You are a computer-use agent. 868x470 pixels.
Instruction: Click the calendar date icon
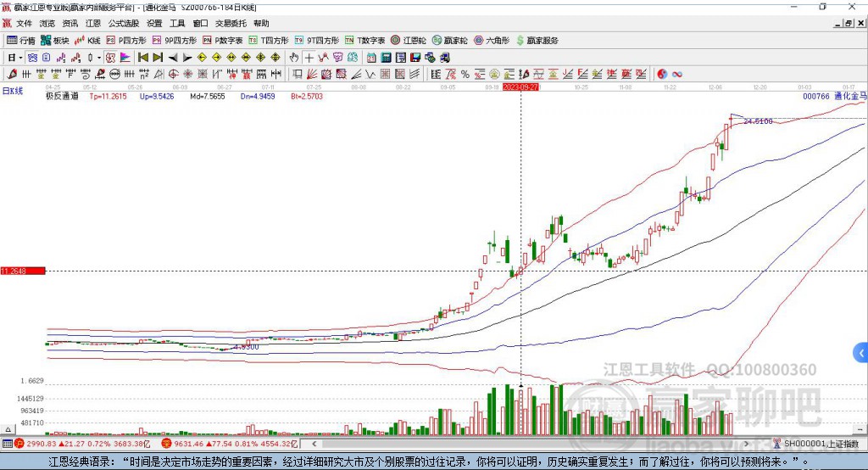pyautogui.click(x=371, y=58)
